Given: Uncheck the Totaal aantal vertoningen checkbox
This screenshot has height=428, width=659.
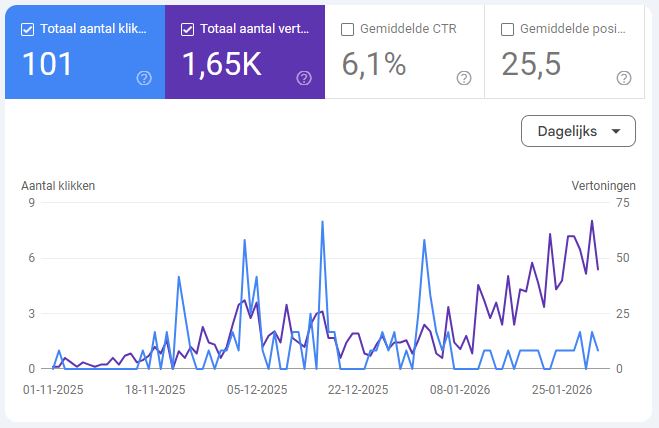Looking at the screenshot, I should [187, 29].
